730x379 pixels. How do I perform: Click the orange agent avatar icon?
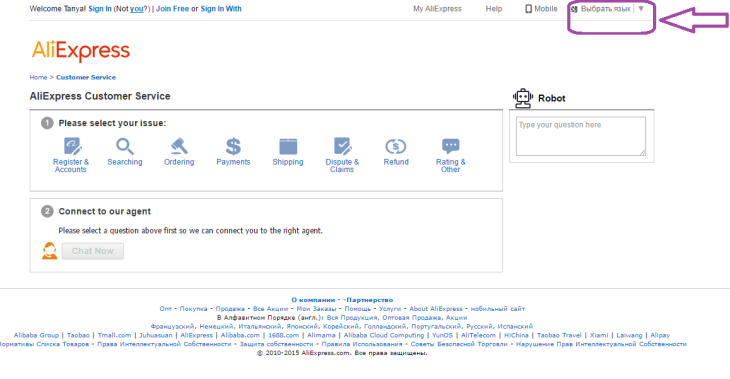pos(49,251)
